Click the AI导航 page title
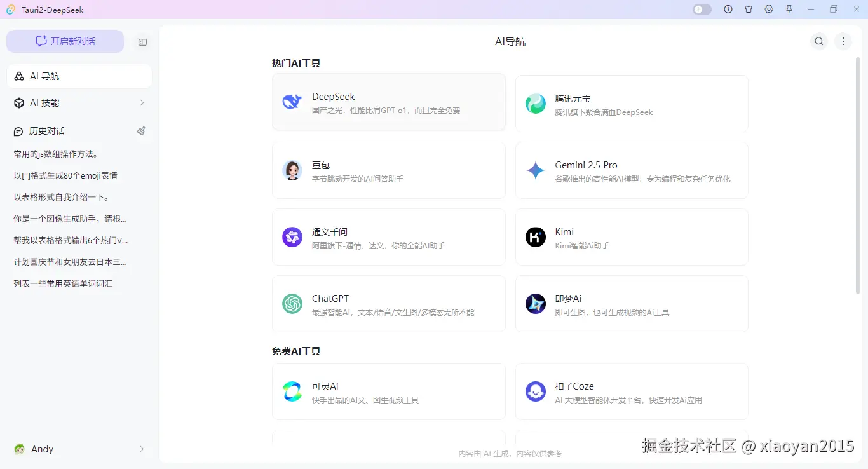868x469 pixels. point(510,42)
